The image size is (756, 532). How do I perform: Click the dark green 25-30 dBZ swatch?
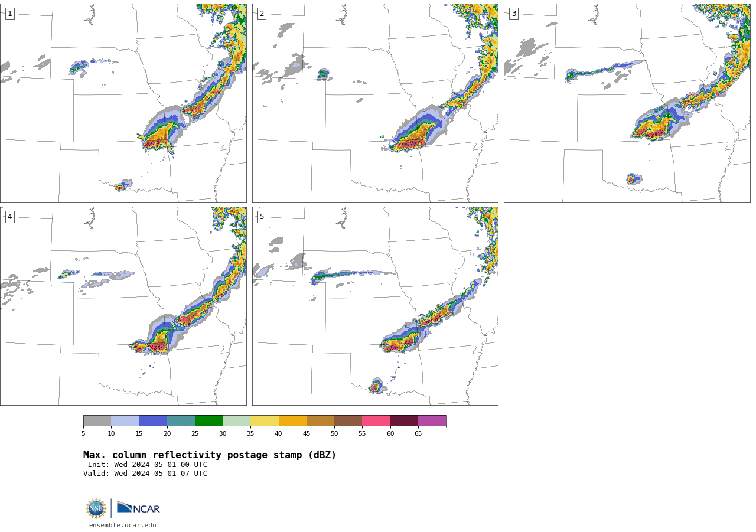[208, 421]
